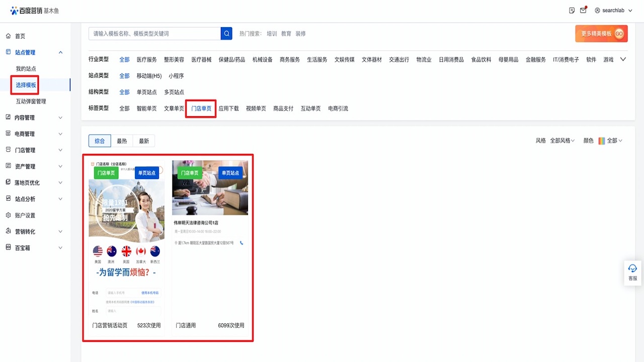The width and height of the screenshot is (644, 362).
Task: Click phone icon on law firm template
Action: coord(242,243)
